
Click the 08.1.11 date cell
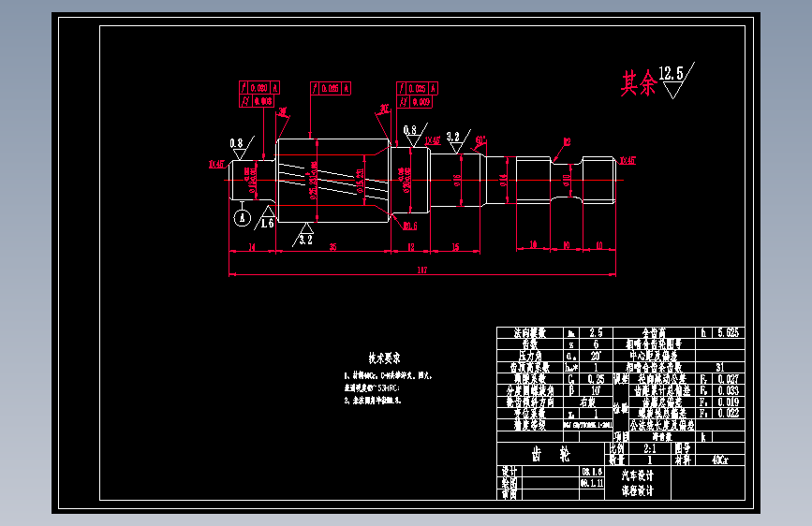[x=591, y=483]
